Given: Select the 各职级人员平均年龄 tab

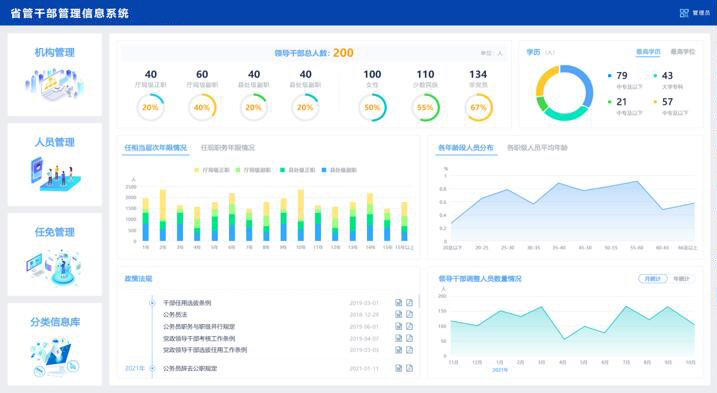Looking at the screenshot, I should click(537, 148).
